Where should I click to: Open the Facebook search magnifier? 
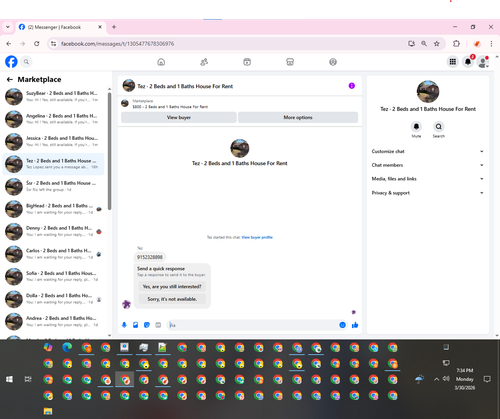pos(26,62)
